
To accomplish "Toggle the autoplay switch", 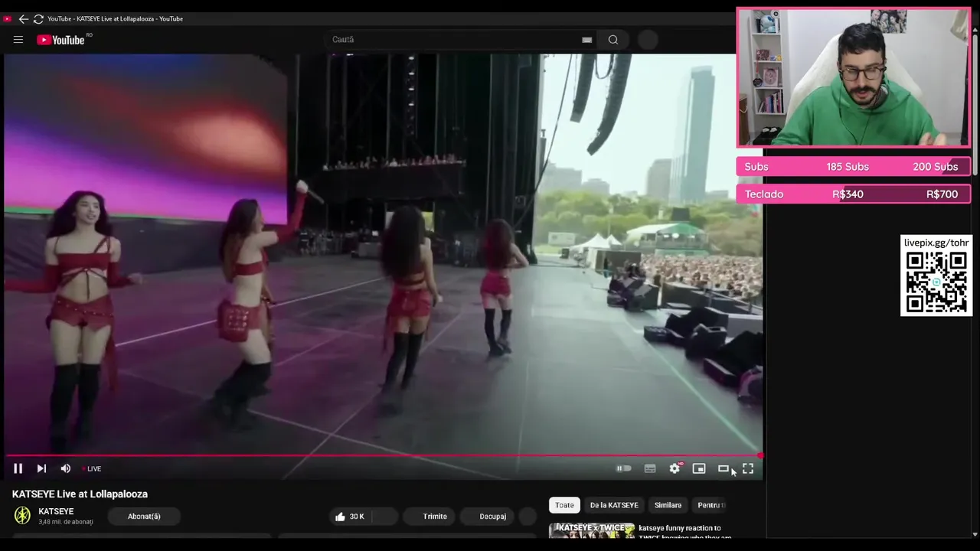I will (x=624, y=468).
